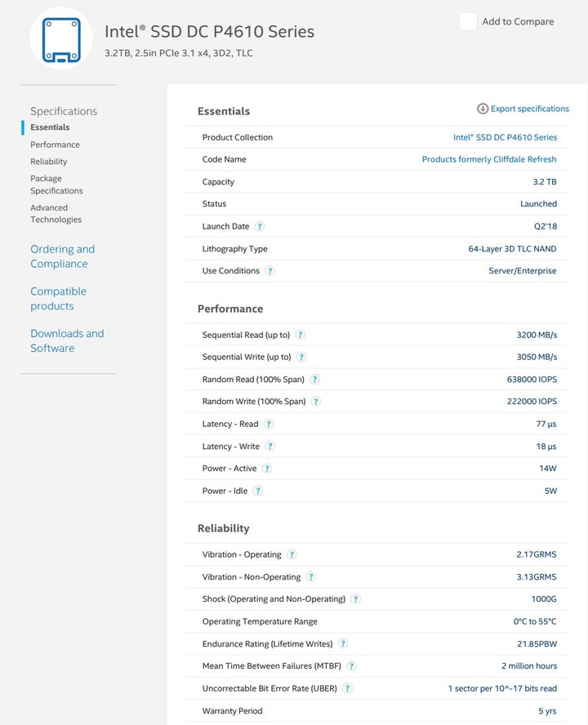The height and width of the screenshot is (725, 588).
Task: Click the 21.85PBW endurance value
Action: point(537,644)
